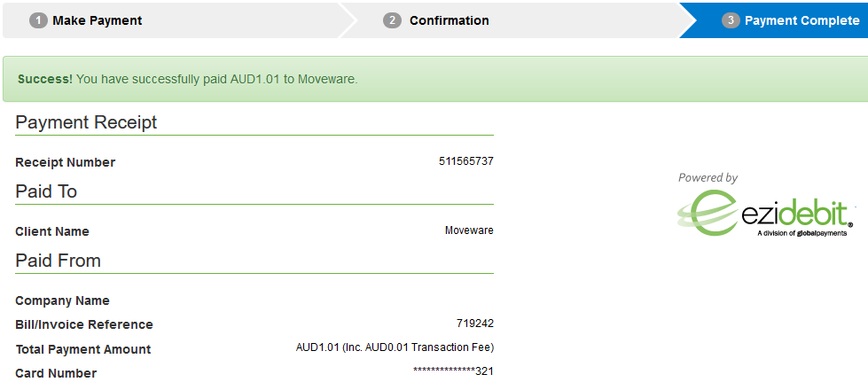Click the Ezidebit logo
868x390 pixels.
click(x=764, y=213)
